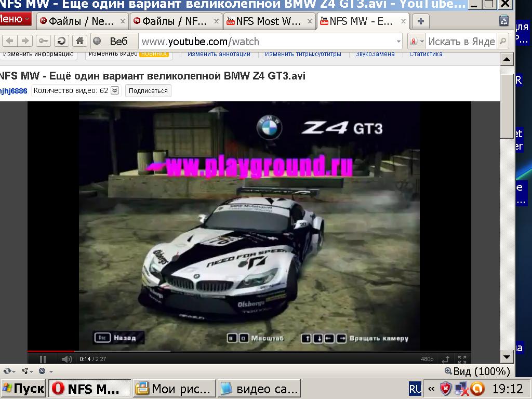Reload the page with the refresh icon

tap(61, 41)
